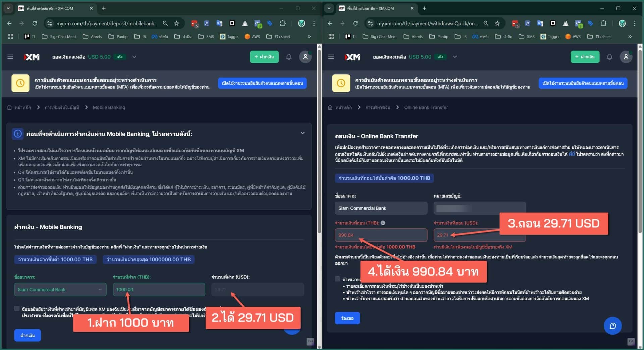Screen dimensions: 644x350
Task: Open user profile icon in left window
Action: click(x=305, y=57)
